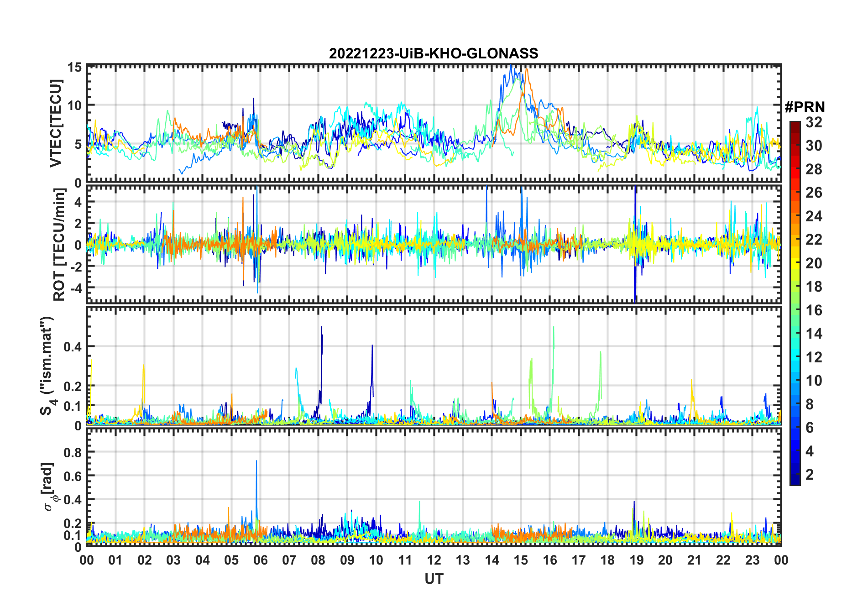Click the 0.6 tick on sigma-phi axis
The width and height of the screenshot is (868, 607).
pos(73,476)
